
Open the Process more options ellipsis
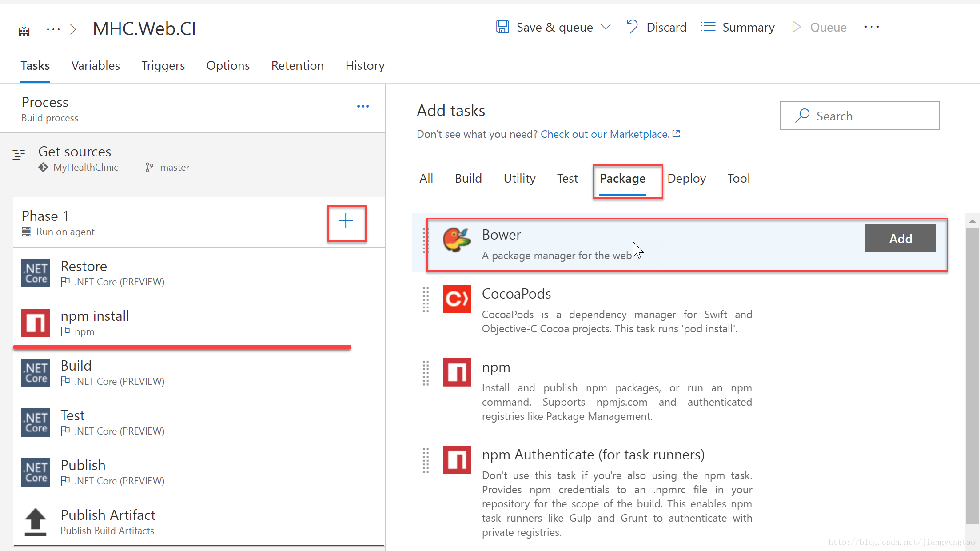pyautogui.click(x=363, y=106)
